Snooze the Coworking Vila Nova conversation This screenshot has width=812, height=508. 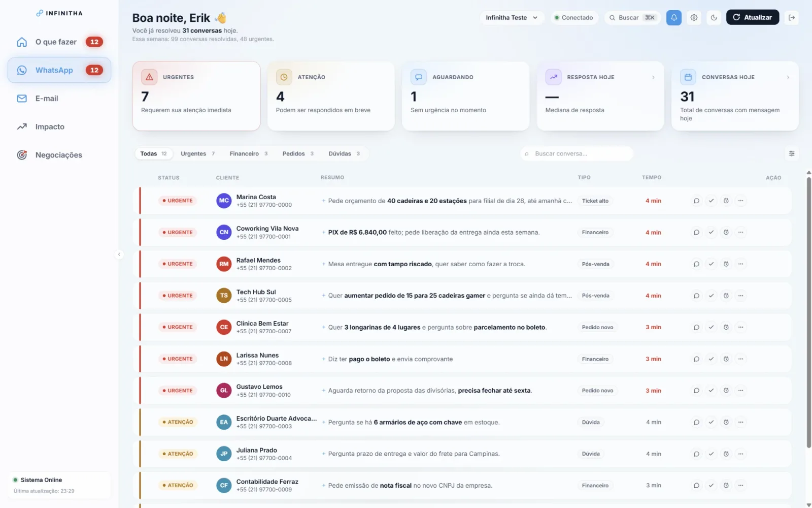(x=726, y=232)
